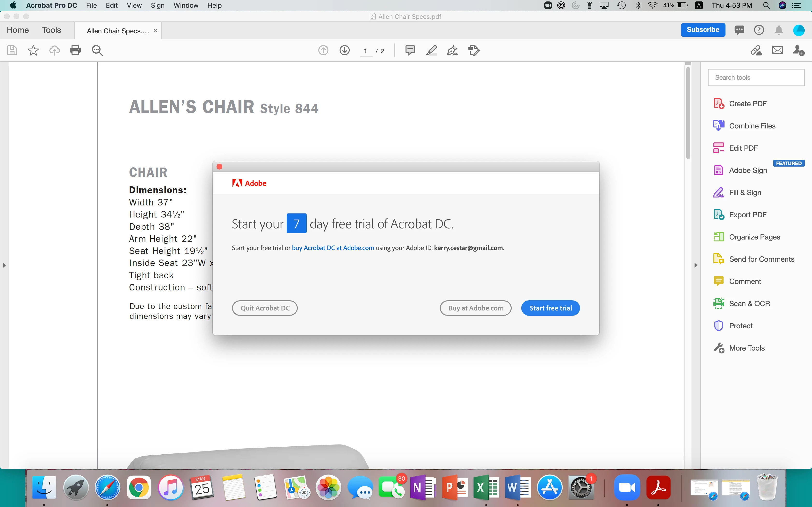
Task: Send file by email envelope icon
Action: click(777, 50)
